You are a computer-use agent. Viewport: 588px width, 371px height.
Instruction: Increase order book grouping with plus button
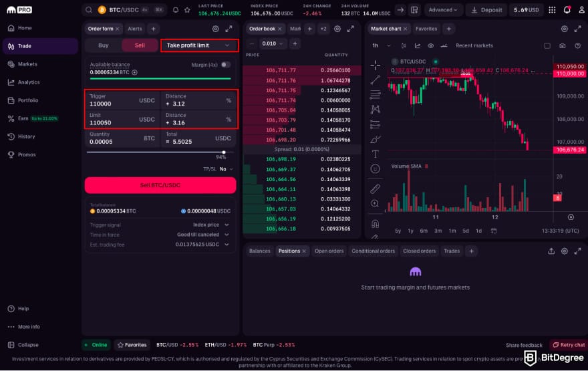click(x=295, y=43)
